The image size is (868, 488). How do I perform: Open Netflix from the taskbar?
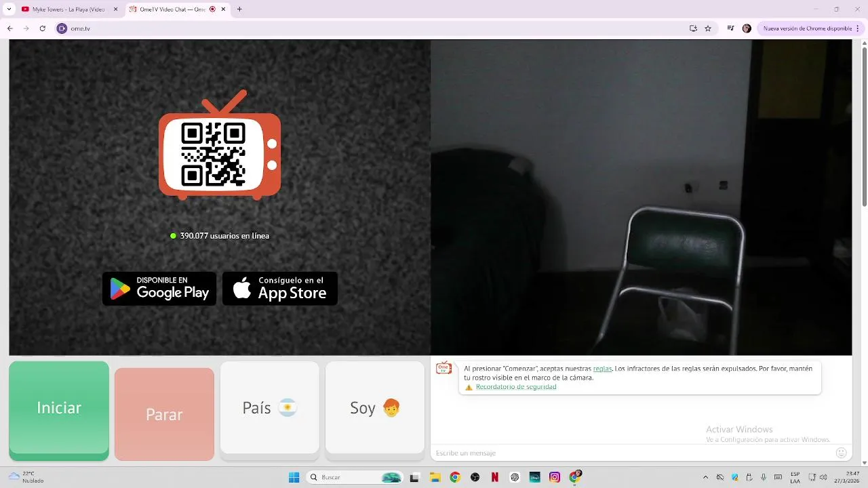click(x=495, y=477)
